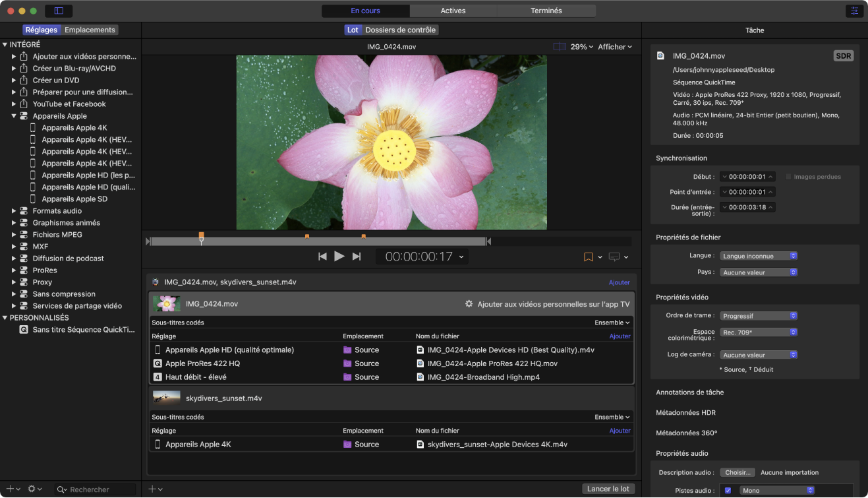This screenshot has width=868, height=498.
Task: Open the Langue dropdown
Action: click(x=758, y=256)
